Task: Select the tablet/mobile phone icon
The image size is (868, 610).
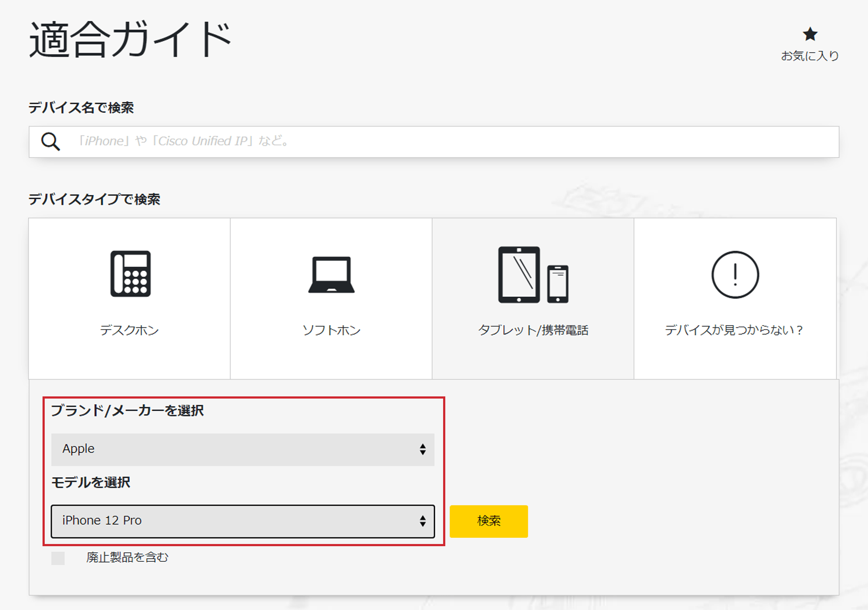Action: (533, 275)
